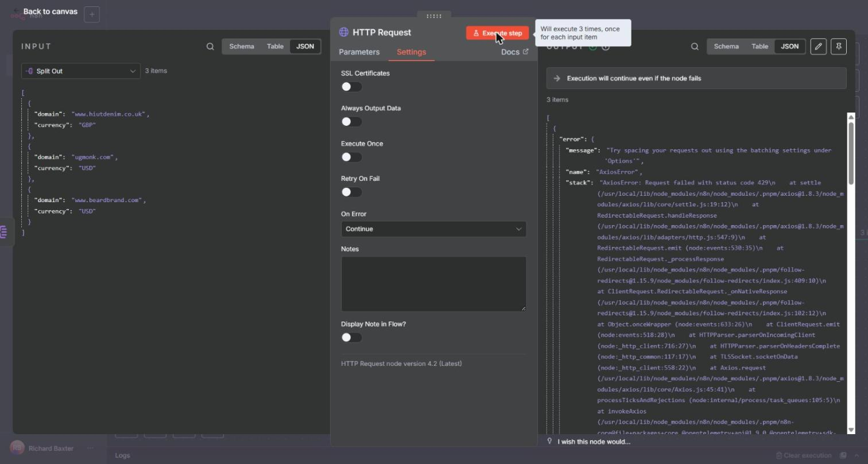
Task: Select JSON view in the OUTPUT panel
Action: [789, 47]
